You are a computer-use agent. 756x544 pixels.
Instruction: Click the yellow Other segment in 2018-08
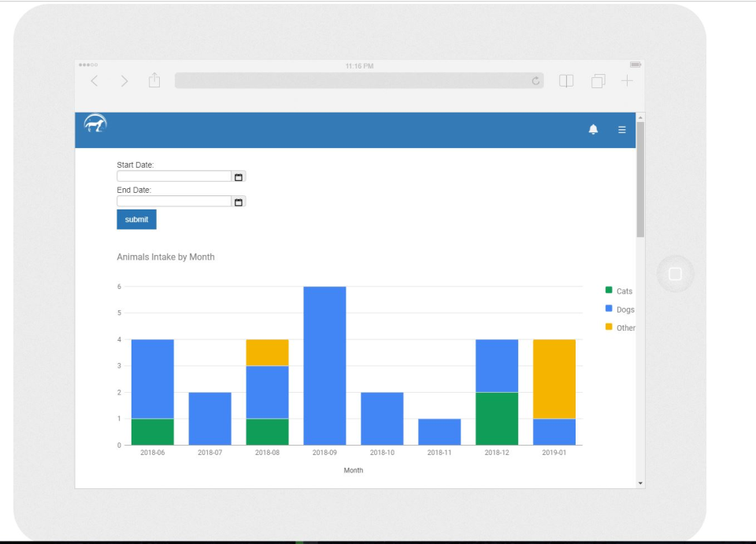(x=267, y=353)
